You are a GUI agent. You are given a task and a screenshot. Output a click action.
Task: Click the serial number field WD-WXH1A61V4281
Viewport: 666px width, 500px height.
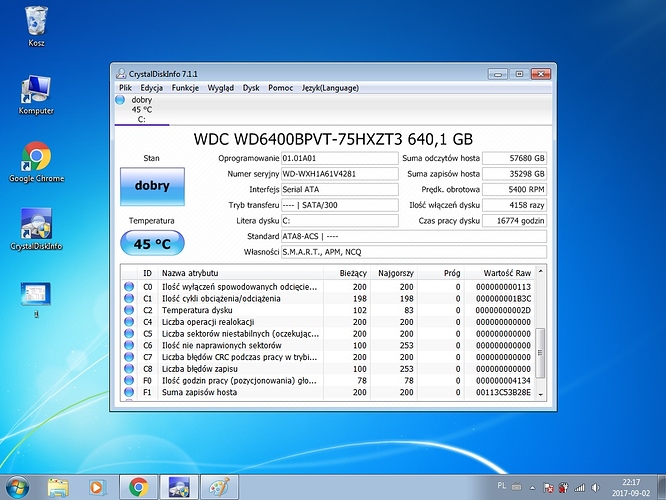(x=339, y=174)
